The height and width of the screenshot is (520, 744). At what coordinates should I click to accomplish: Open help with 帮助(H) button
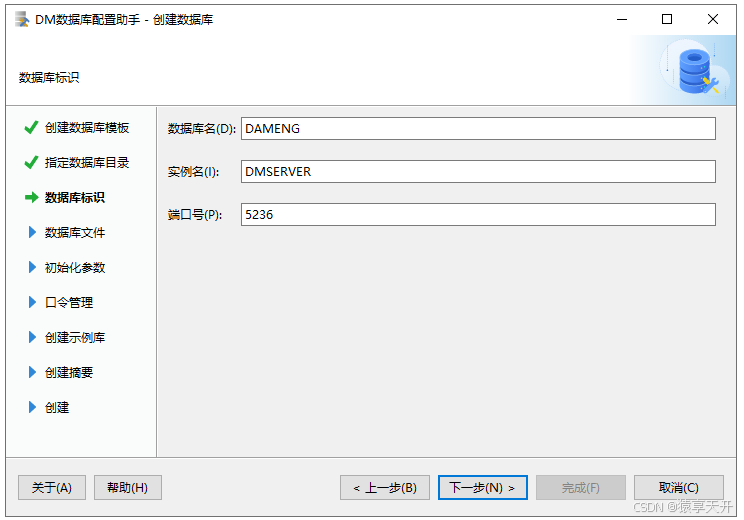128,488
